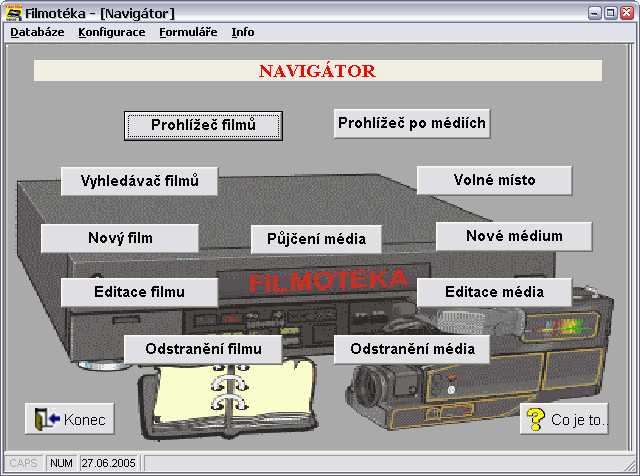Viewport: 640px width, 476px height.
Task: Open the Konfigurace menu
Action: [111, 32]
